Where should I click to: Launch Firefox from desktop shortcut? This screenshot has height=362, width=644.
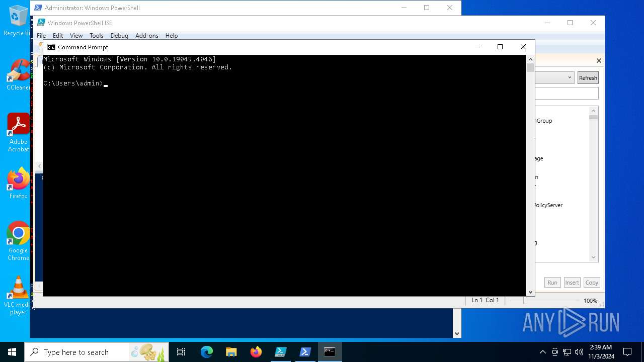click(x=18, y=184)
